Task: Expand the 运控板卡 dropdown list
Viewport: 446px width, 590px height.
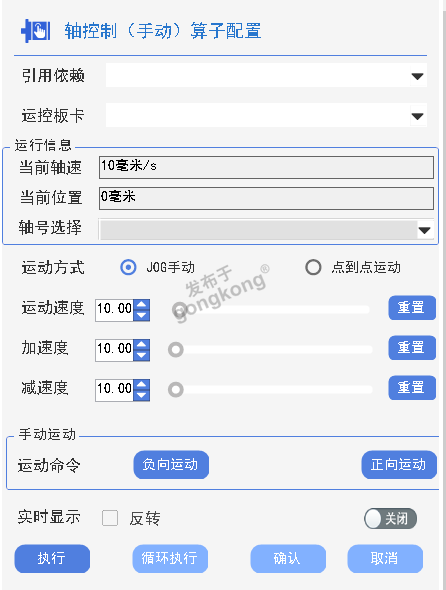Action: coord(266,115)
